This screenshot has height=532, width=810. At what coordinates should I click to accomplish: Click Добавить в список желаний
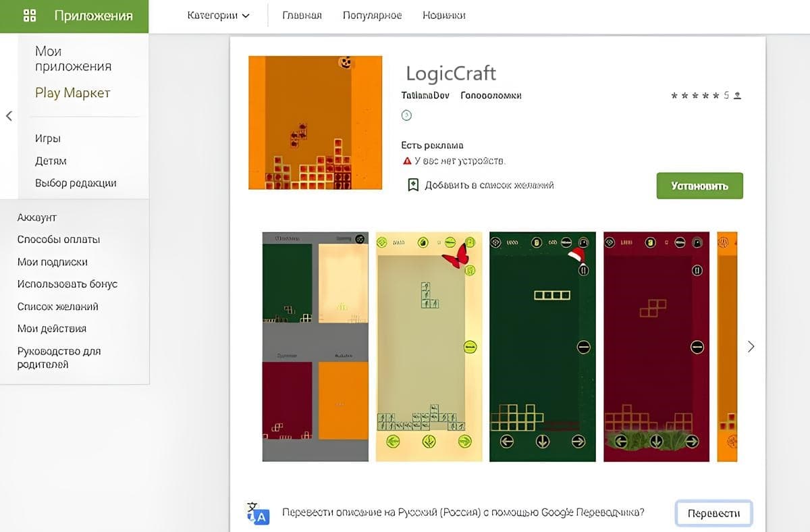pos(489,185)
